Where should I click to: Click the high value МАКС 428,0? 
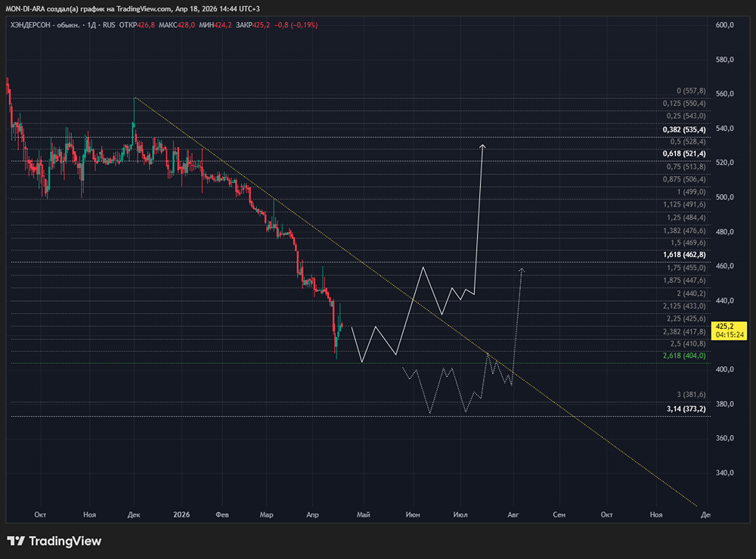coord(176,25)
